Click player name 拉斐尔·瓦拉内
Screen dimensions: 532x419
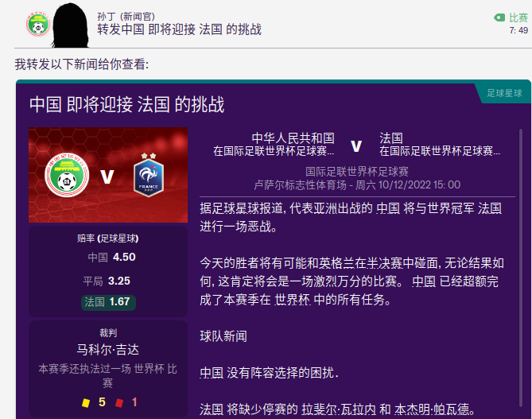click(339, 409)
